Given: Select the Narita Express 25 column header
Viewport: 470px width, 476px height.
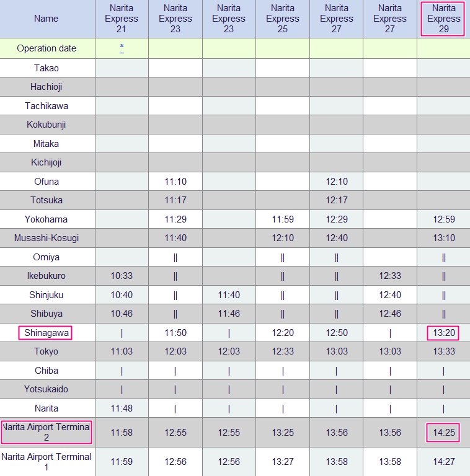Looking at the screenshot, I should click(x=283, y=19).
